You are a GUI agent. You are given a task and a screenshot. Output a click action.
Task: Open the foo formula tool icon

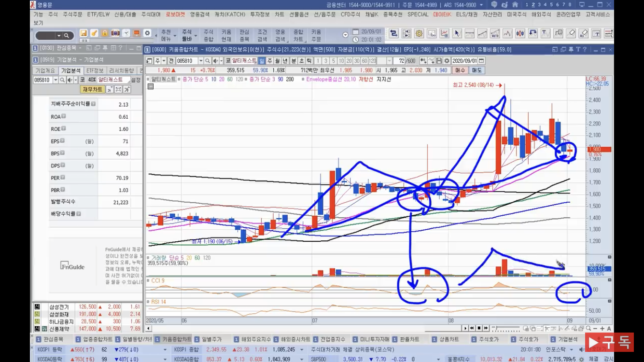pos(432,33)
